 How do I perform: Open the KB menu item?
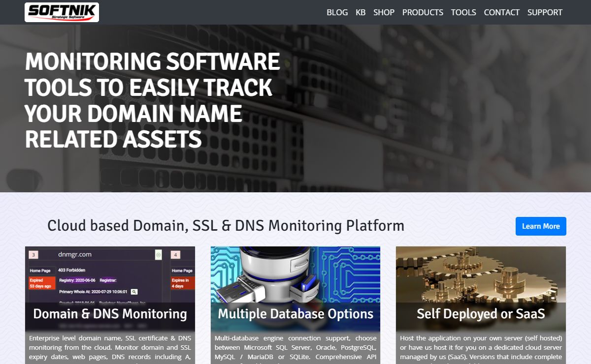[x=361, y=12]
